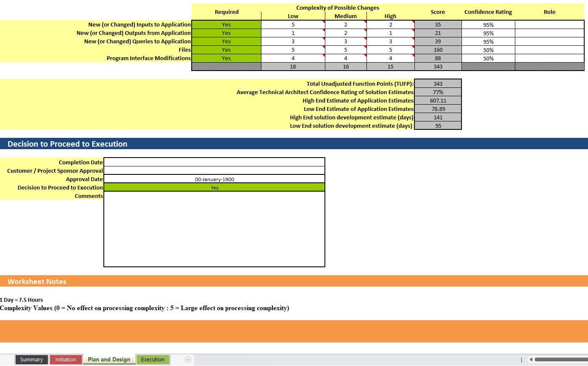Select the Low complexity cell for Inputs row
Image resolution: width=588 pixels, height=366 pixels.
(293, 25)
